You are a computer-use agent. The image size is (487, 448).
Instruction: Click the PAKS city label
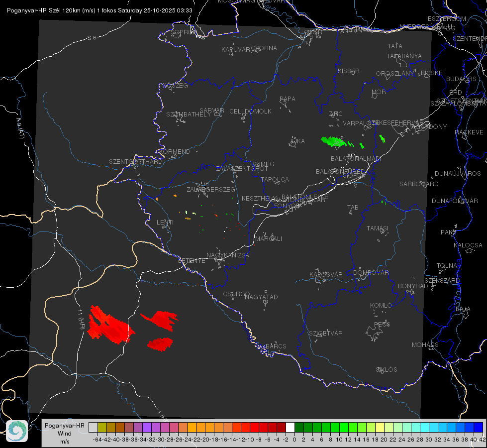coord(449,232)
